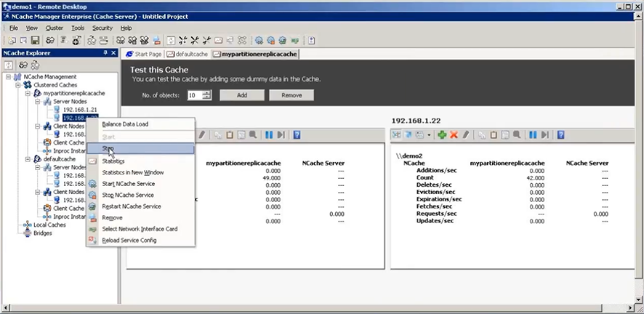Screen dimensions: 644x314
Task: Select Local Caches in the tree
Action: 49,225
